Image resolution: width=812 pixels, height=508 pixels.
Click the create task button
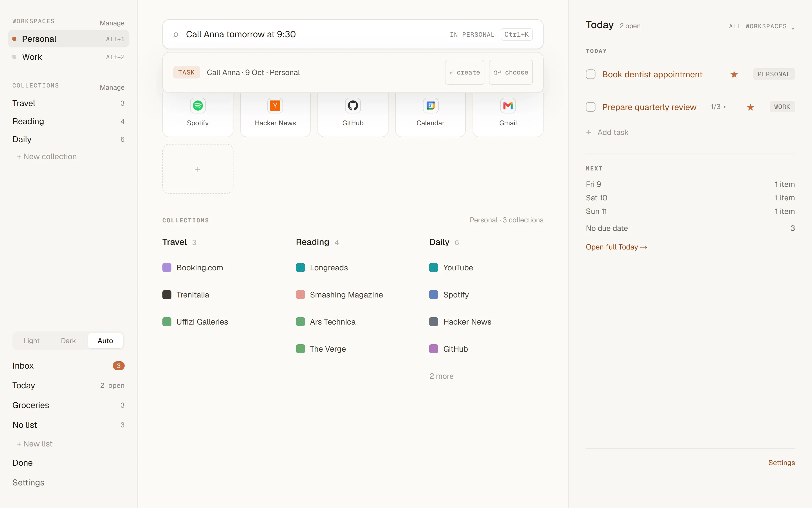pos(464,72)
